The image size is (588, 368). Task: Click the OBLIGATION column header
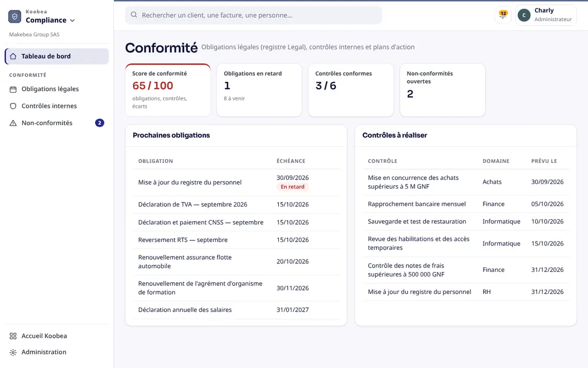pyautogui.click(x=155, y=161)
